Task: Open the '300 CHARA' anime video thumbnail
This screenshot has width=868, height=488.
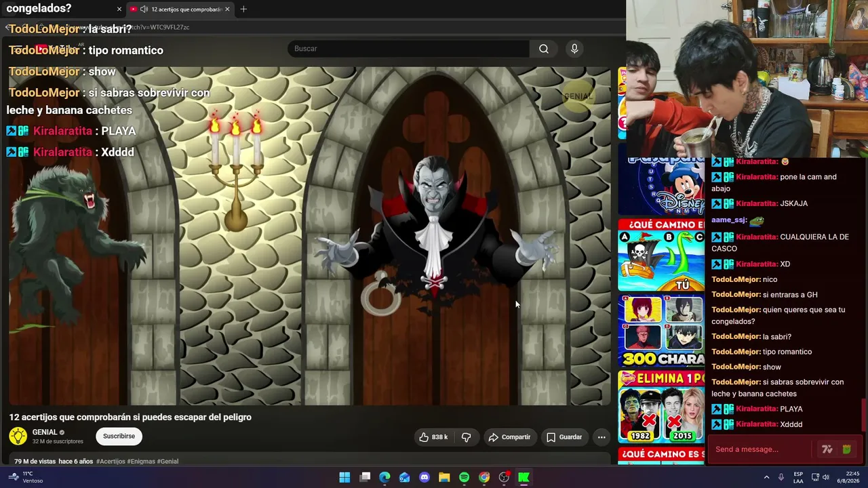Action: (661, 331)
